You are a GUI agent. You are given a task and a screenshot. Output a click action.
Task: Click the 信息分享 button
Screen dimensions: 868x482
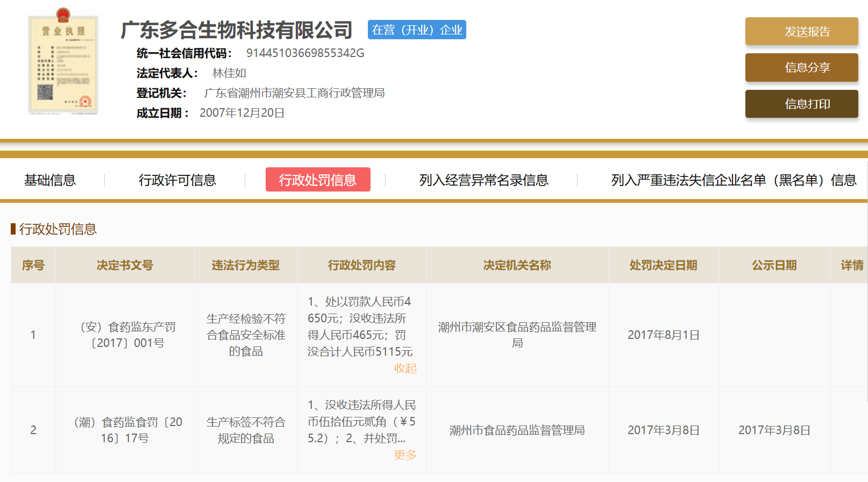[x=801, y=67]
